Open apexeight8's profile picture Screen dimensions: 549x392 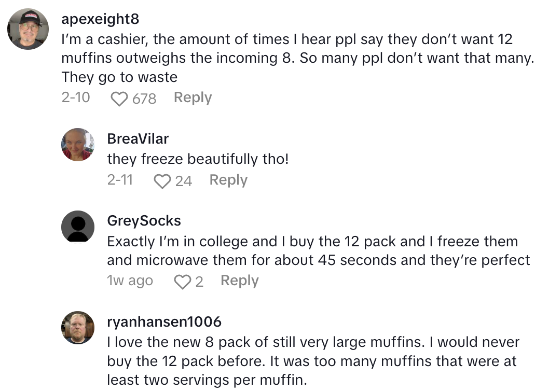pos(28,29)
